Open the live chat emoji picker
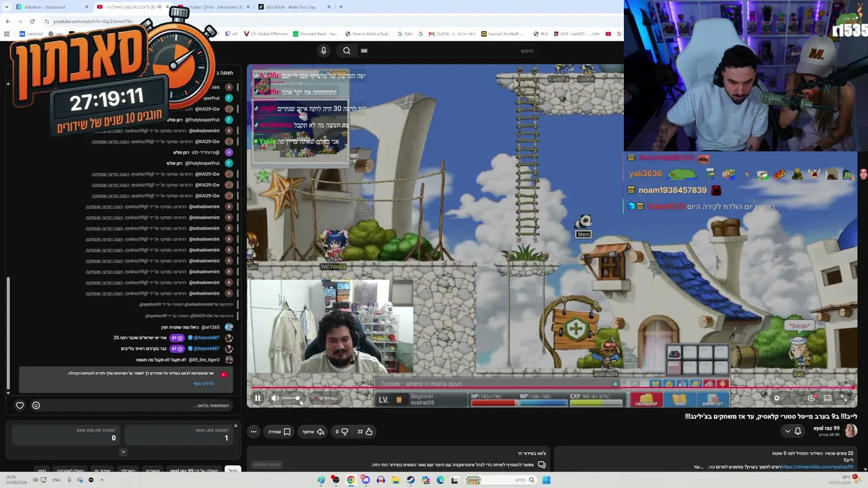This screenshot has width=868, height=488. [36, 405]
